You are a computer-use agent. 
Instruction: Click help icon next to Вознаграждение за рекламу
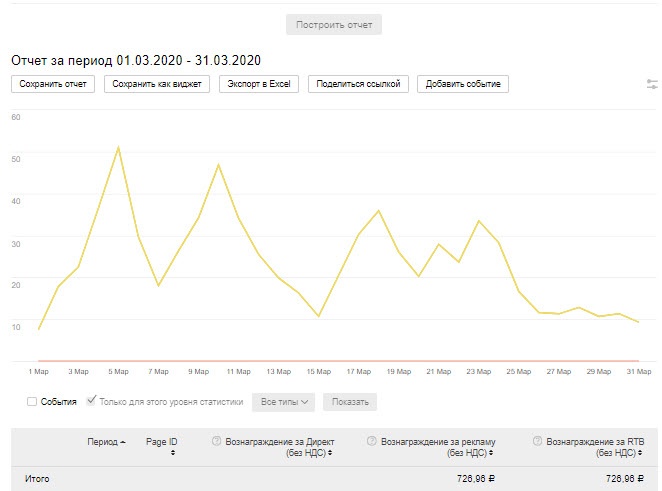click(x=372, y=441)
